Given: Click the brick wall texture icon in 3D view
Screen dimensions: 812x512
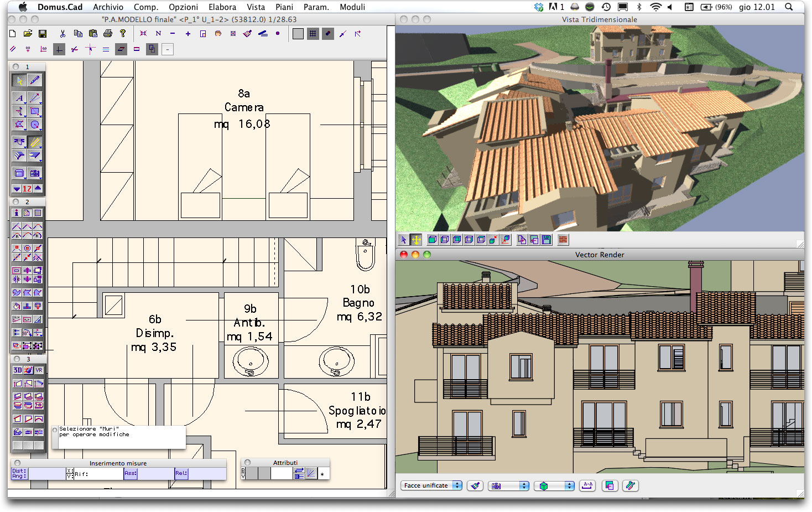Looking at the screenshot, I should [563, 240].
